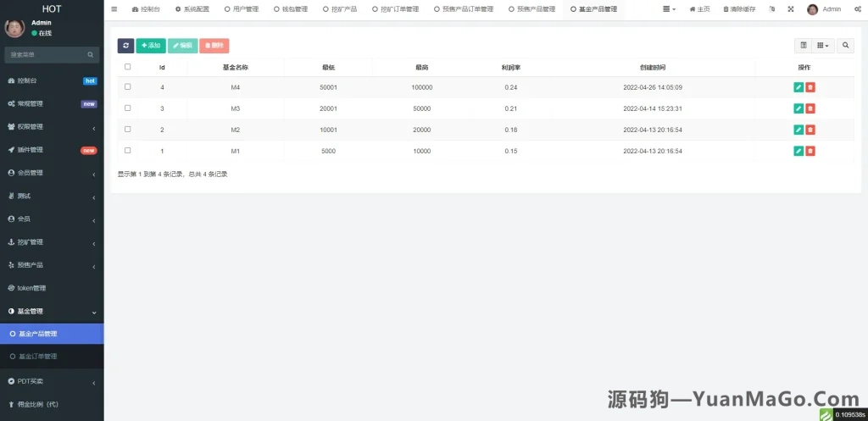Click the delete trash icon for row M2
Viewport: 868px width, 421px height.
[810, 130]
